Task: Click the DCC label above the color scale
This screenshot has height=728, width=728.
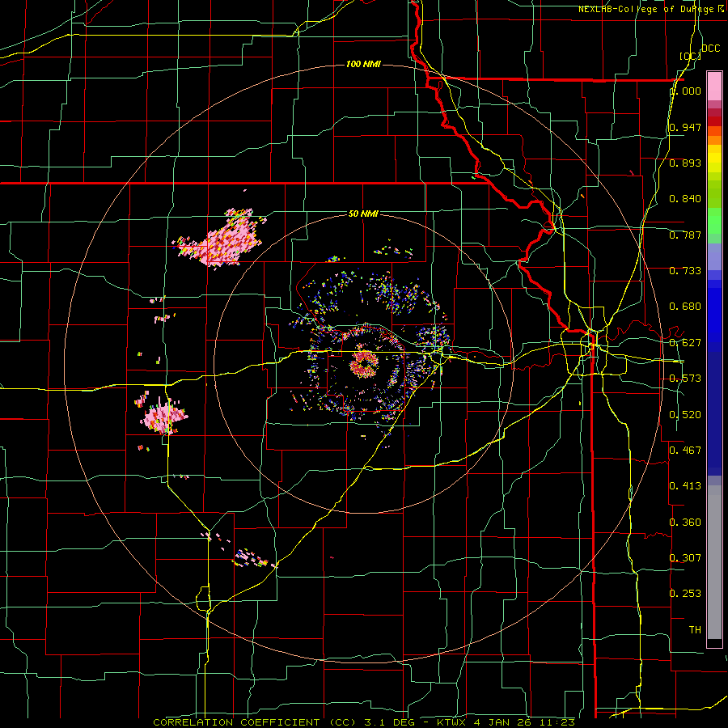Action: pyautogui.click(x=710, y=49)
